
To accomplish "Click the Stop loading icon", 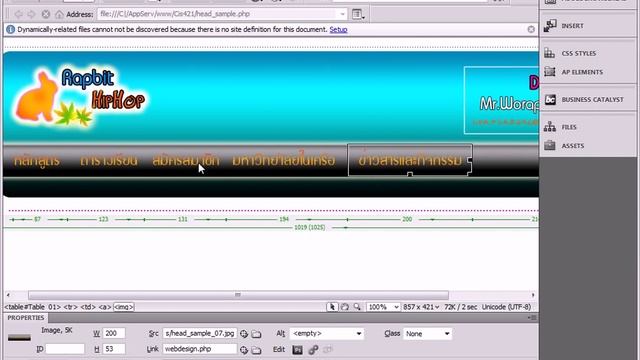I will point(46,14).
